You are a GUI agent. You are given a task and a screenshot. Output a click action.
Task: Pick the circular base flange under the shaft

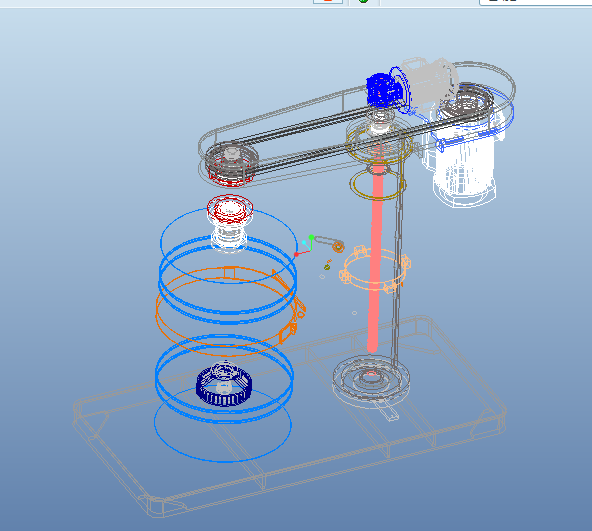371,380
